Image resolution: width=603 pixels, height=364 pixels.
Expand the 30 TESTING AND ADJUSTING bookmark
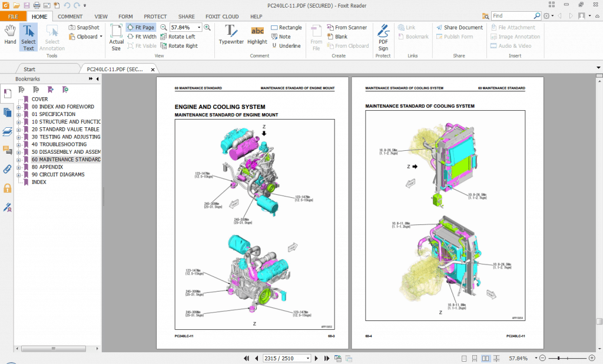point(18,137)
